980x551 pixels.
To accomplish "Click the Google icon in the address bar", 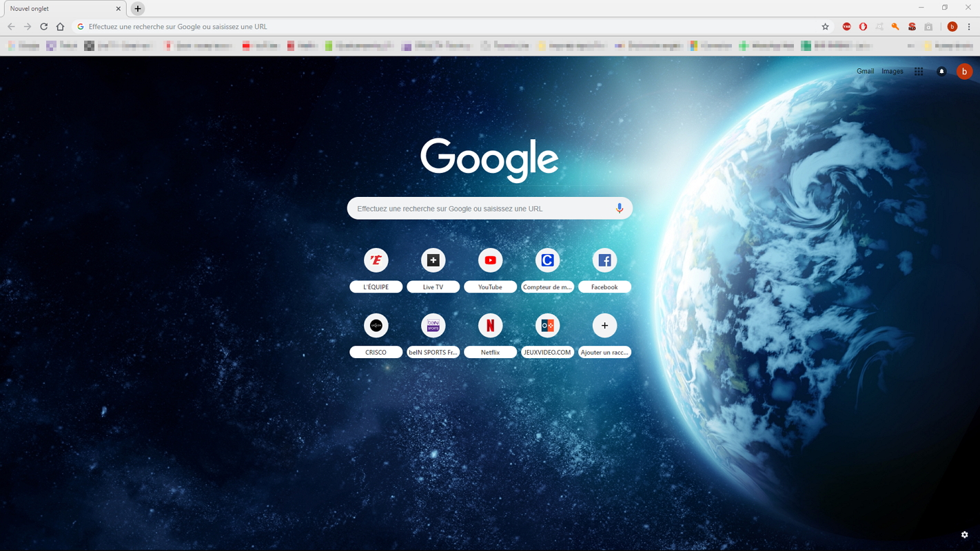I will (81, 27).
